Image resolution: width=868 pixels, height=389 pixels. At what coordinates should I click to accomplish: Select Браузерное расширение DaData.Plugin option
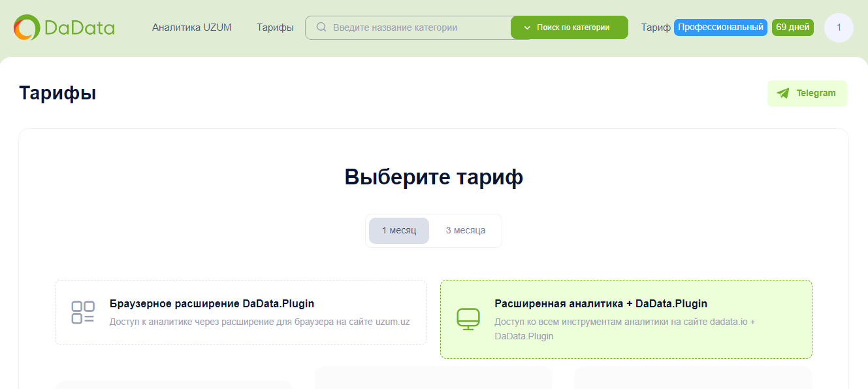click(x=241, y=313)
